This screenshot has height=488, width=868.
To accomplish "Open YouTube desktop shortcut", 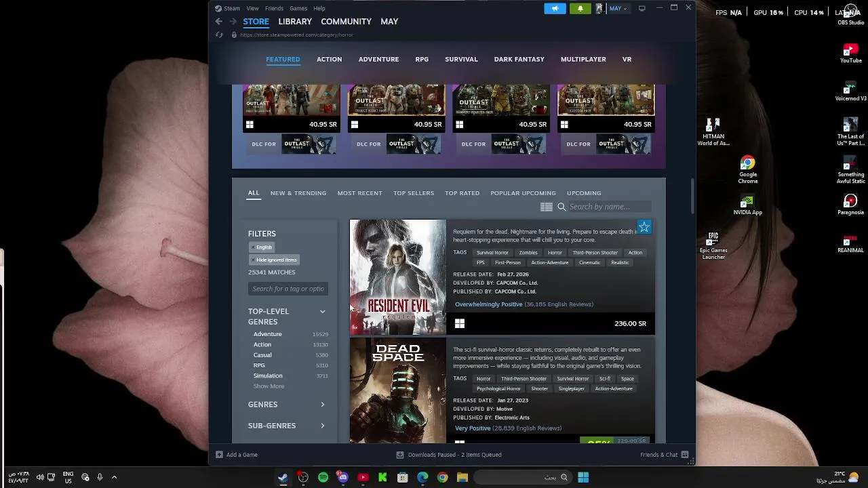I will [851, 54].
